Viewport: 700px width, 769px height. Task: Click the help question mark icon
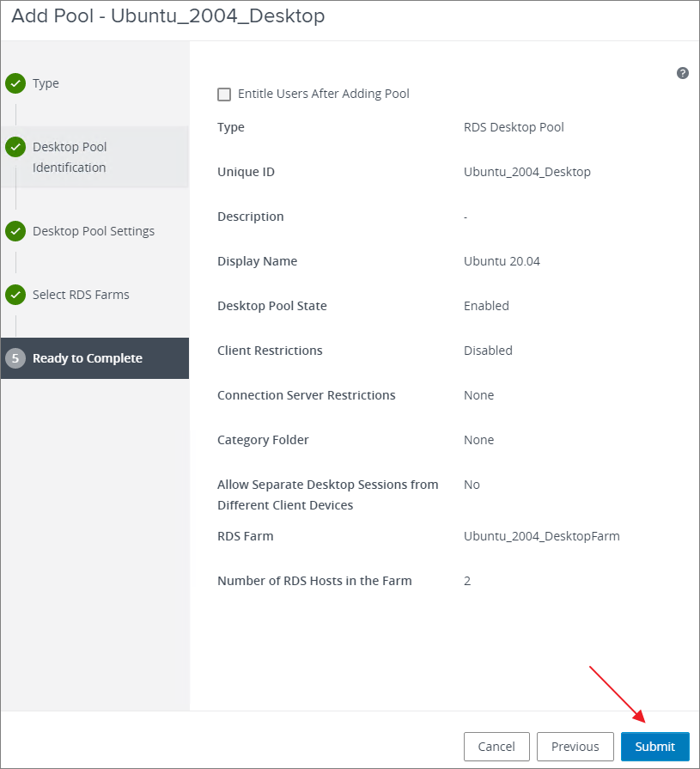pyautogui.click(x=683, y=73)
